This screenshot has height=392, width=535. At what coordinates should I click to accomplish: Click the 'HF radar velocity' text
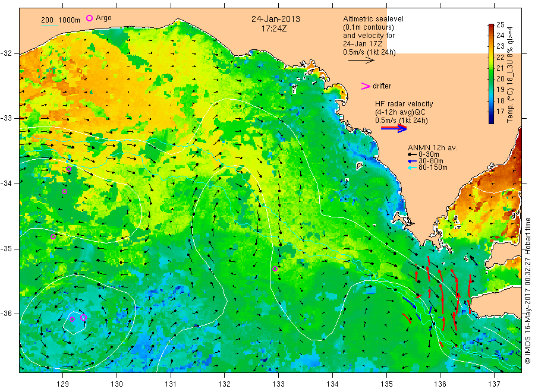coord(404,103)
